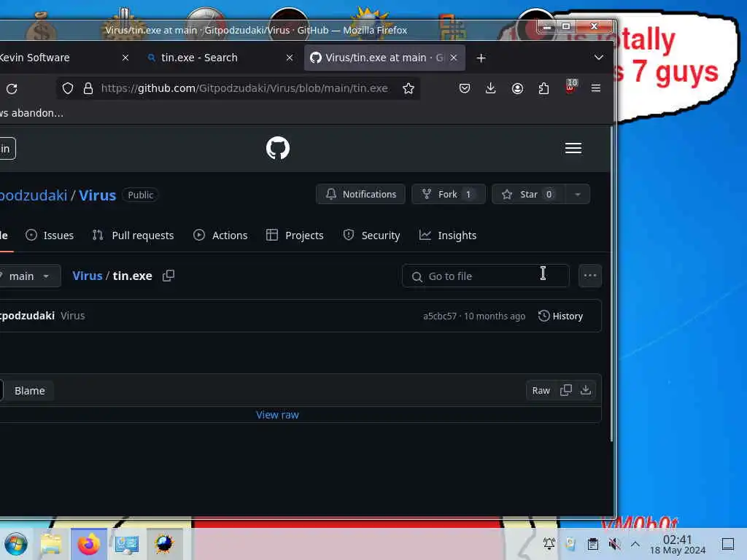
Task: Open the notification bell tray icon
Action: click(549, 543)
